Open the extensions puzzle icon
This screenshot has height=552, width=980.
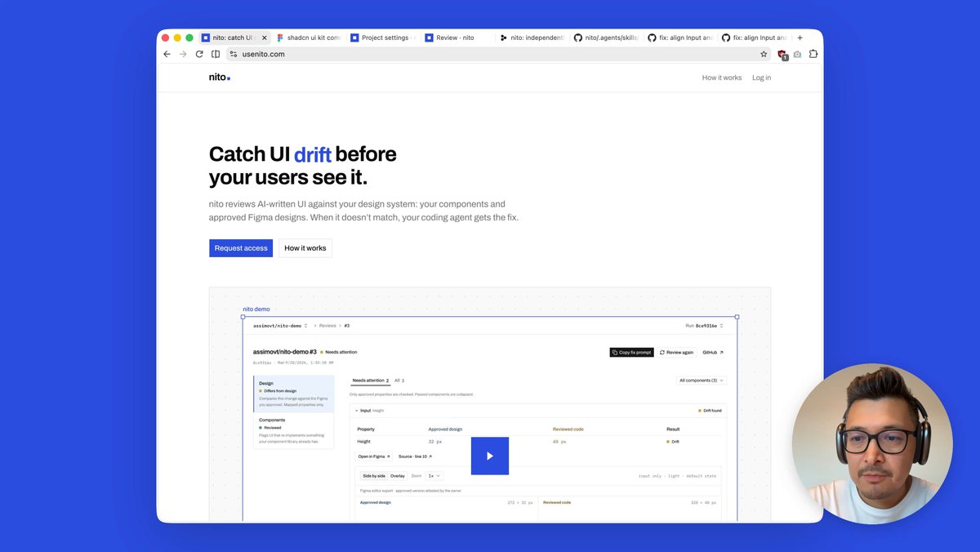(x=813, y=54)
